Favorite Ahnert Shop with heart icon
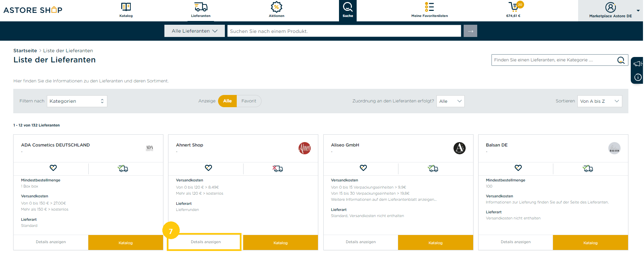Screen dimensions: 644x254 coord(209,168)
